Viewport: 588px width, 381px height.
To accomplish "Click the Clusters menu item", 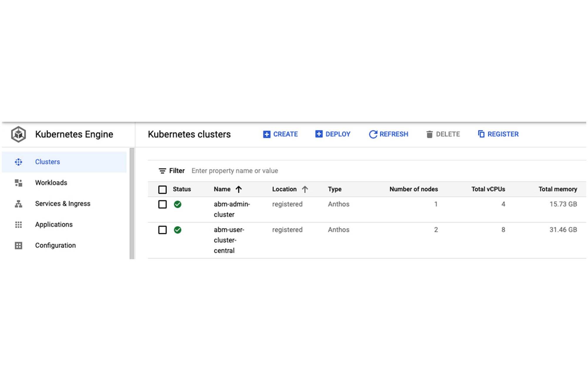I will tap(47, 162).
